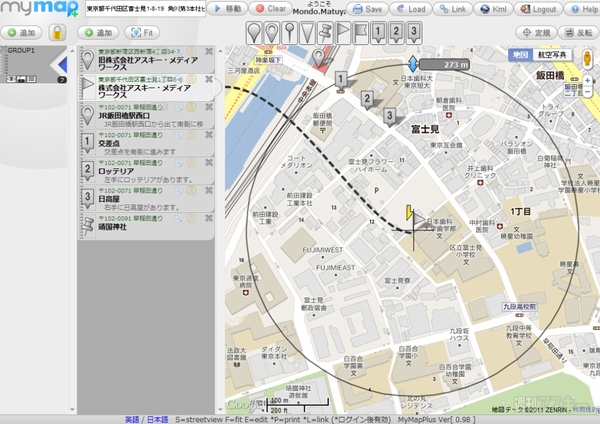Click the place list 追加 add button
The image size is (600, 424).
pos(98,33)
